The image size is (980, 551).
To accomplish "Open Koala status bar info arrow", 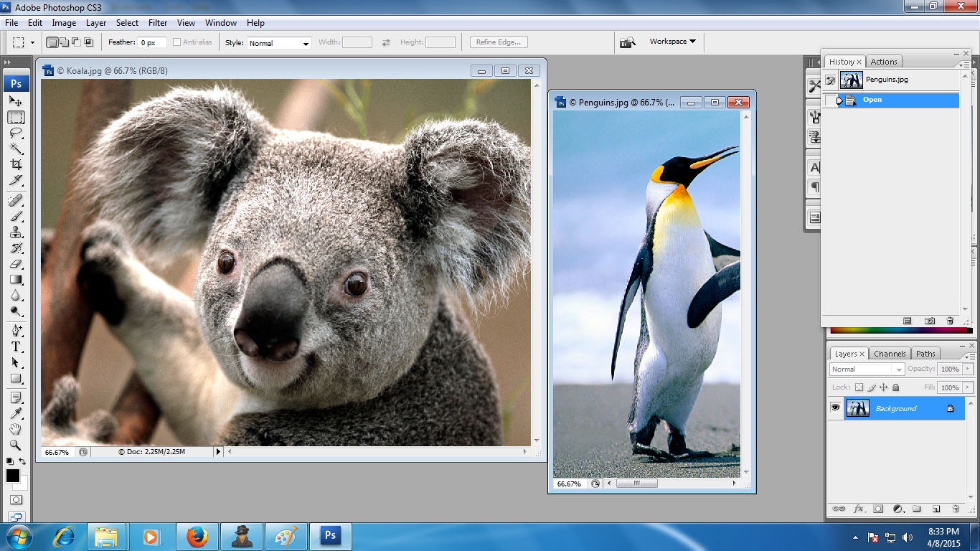I will pyautogui.click(x=219, y=452).
